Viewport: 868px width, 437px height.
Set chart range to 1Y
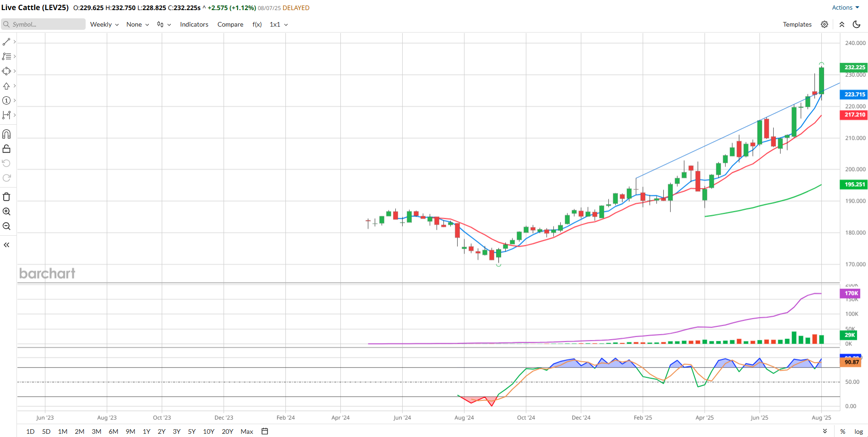[x=147, y=431]
